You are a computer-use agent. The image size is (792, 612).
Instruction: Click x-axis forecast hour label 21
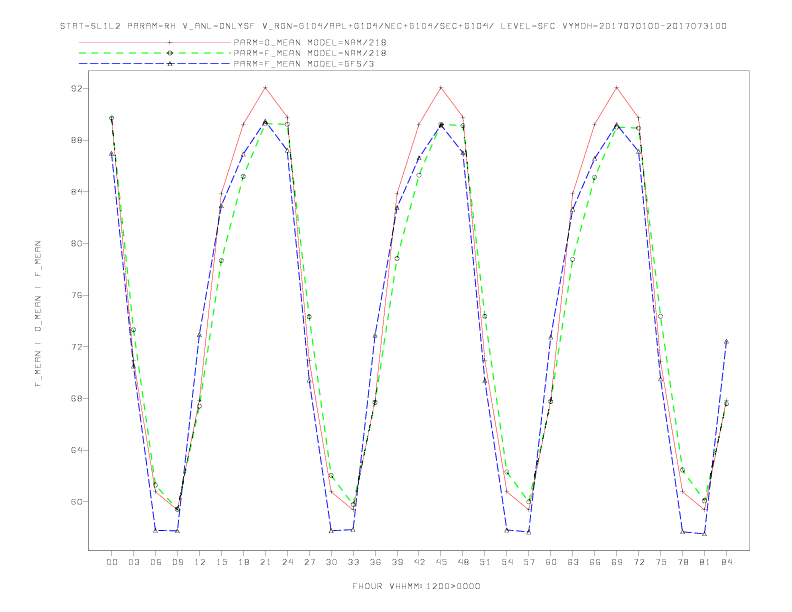point(265,562)
